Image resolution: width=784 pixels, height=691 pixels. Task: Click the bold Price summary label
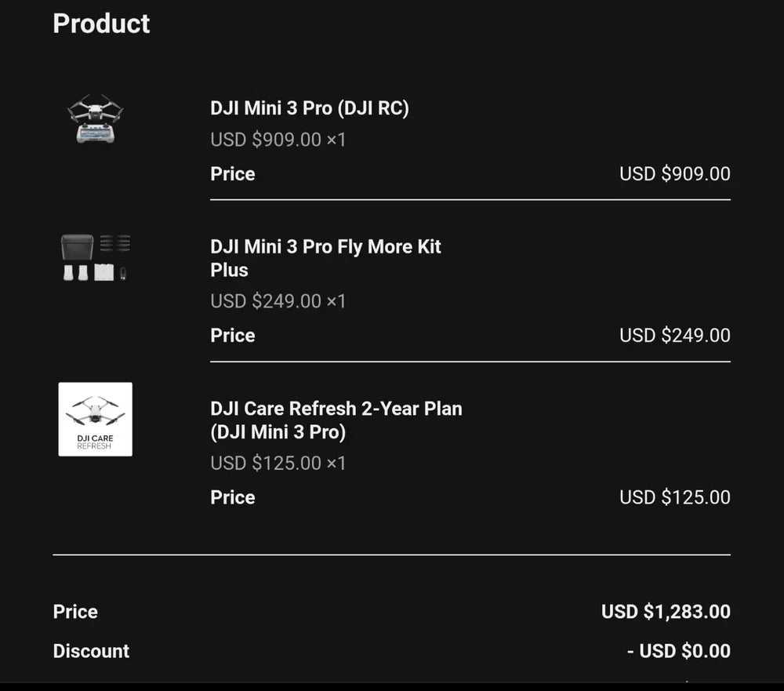pyautogui.click(x=75, y=612)
